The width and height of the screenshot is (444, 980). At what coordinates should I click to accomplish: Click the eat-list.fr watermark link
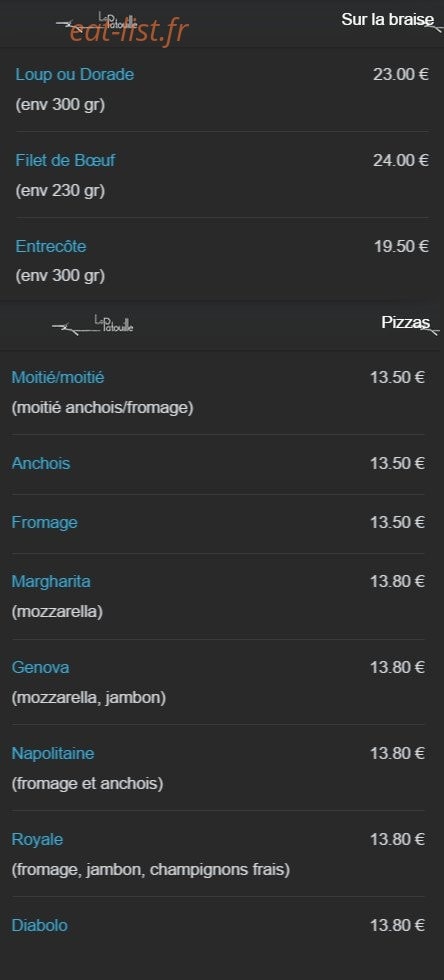(129, 31)
